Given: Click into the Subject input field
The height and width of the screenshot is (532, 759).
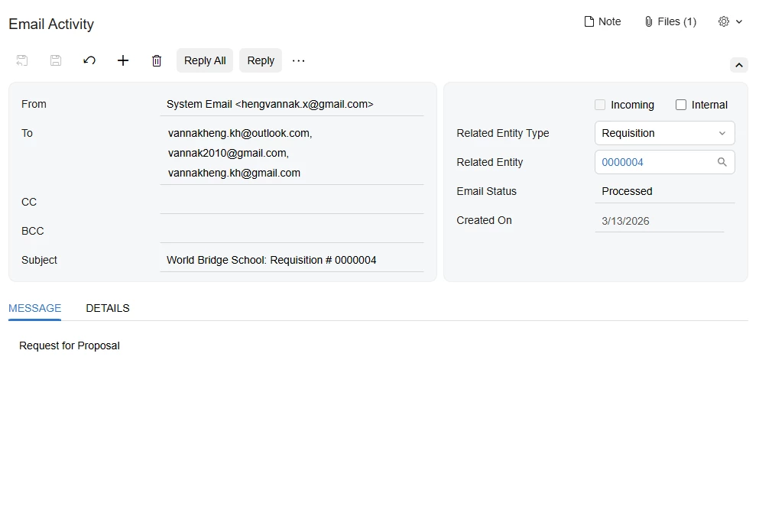Looking at the screenshot, I should 292,260.
